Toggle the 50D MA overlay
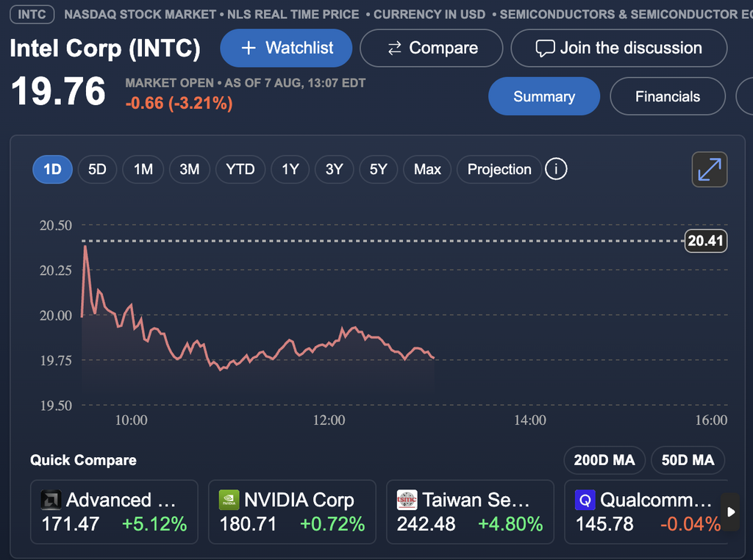This screenshot has width=753, height=560. (688, 460)
